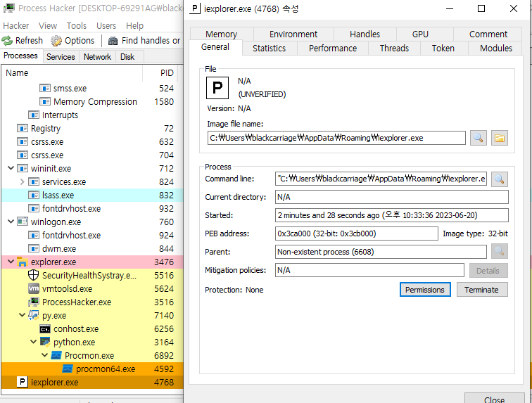The height and width of the screenshot is (403, 532).
Task: Collapse the Procmon.exe tree node
Action: tap(44, 355)
